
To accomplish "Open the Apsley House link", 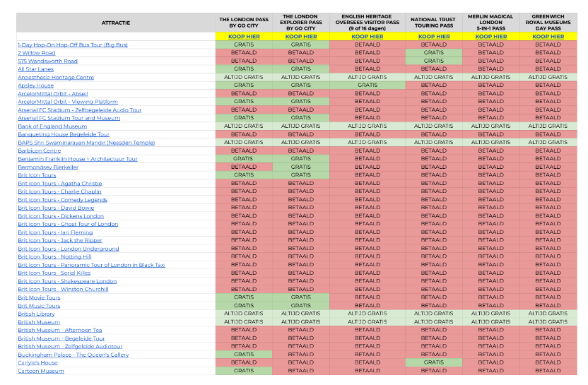I will pos(35,85).
